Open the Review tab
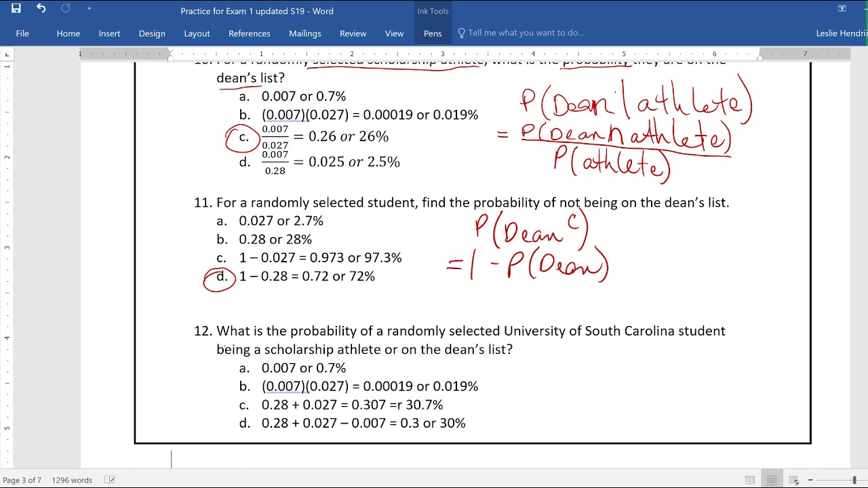Viewport: 868px width, 488px height. (x=353, y=33)
